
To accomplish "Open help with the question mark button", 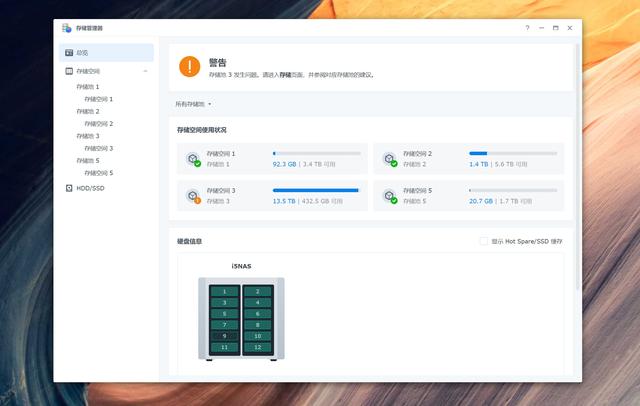I will point(527,28).
